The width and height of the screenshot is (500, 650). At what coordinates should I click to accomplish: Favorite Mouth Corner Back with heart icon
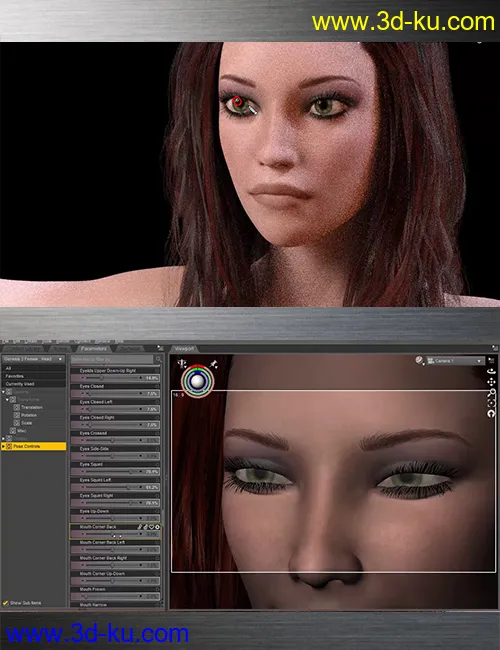[x=151, y=527]
